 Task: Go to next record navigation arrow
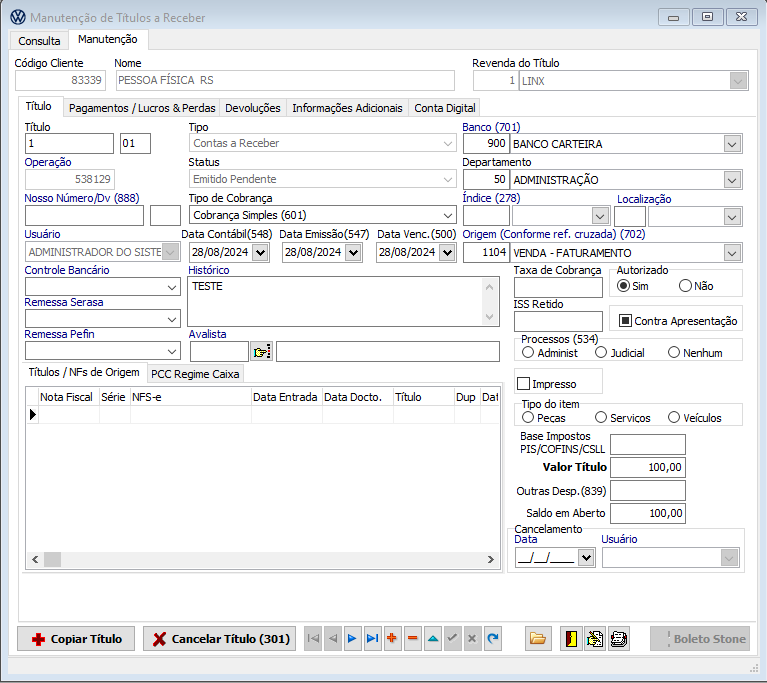coord(352,639)
